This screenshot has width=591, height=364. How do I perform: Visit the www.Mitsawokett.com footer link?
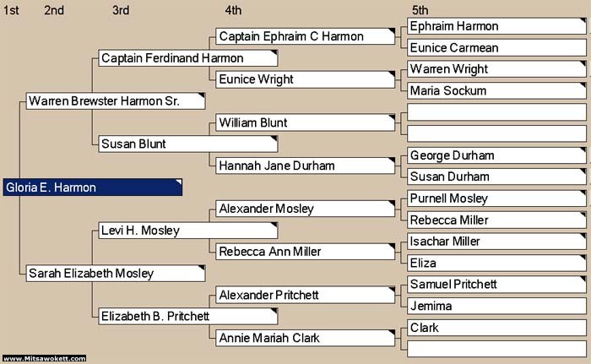[x=43, y=359]
